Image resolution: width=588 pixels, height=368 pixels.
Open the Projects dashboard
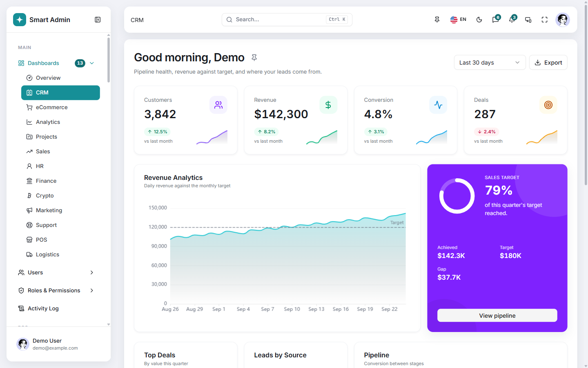60,137
